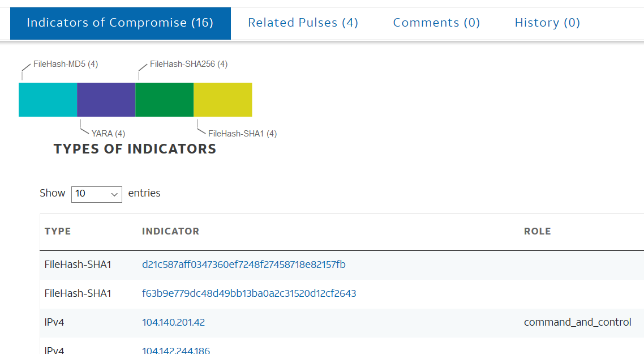Select the yellow FileHash-SHA1 segment
Screen dimensions: 644x354
[x=222, y=99]
